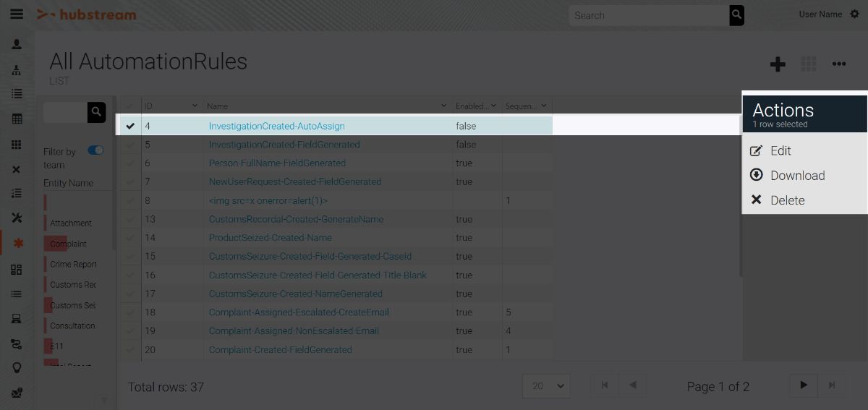This screenshot has width=868, height=410.
Task: Open the rows per page dropdown
Action: pyautogui.click(x=546, y=386)
